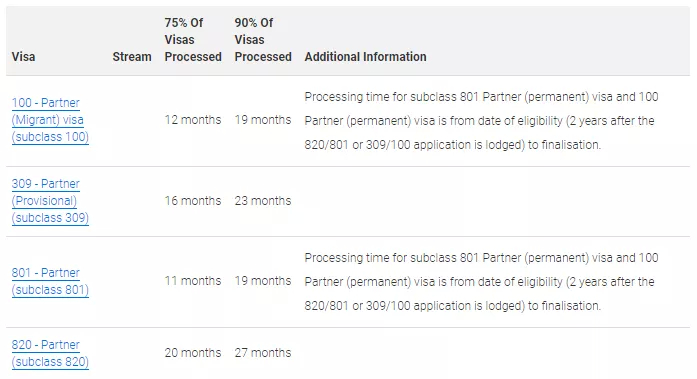This screenshot has width=697, height=379.
Task: Open the 100 - Partner (Migrant) visa link
Action: click(x=50, y=120)
